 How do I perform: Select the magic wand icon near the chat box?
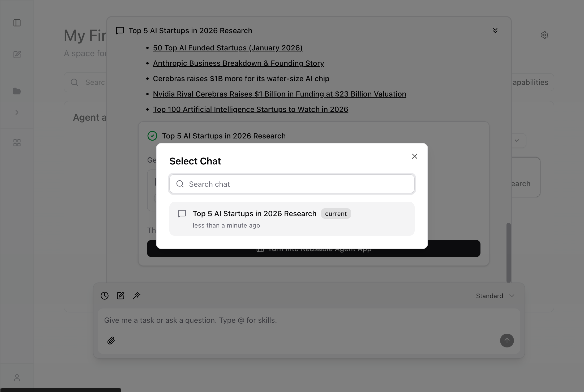(x=136, y=295)
